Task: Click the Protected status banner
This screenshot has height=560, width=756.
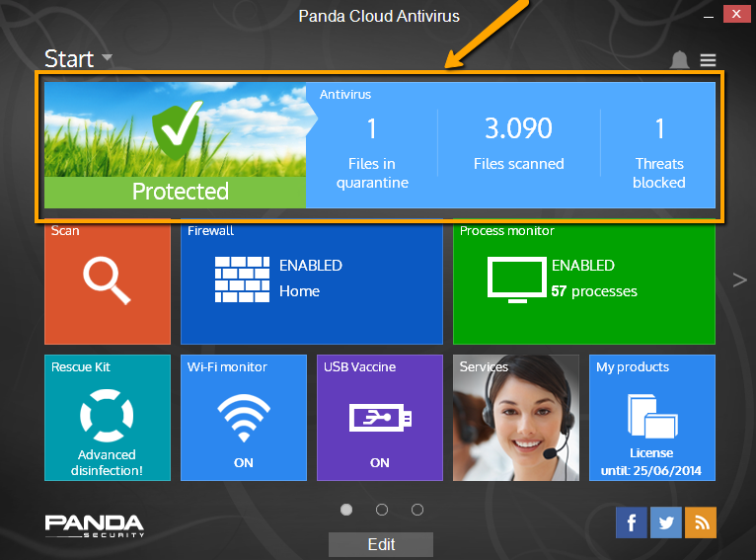Action: (x=176, y=192)
